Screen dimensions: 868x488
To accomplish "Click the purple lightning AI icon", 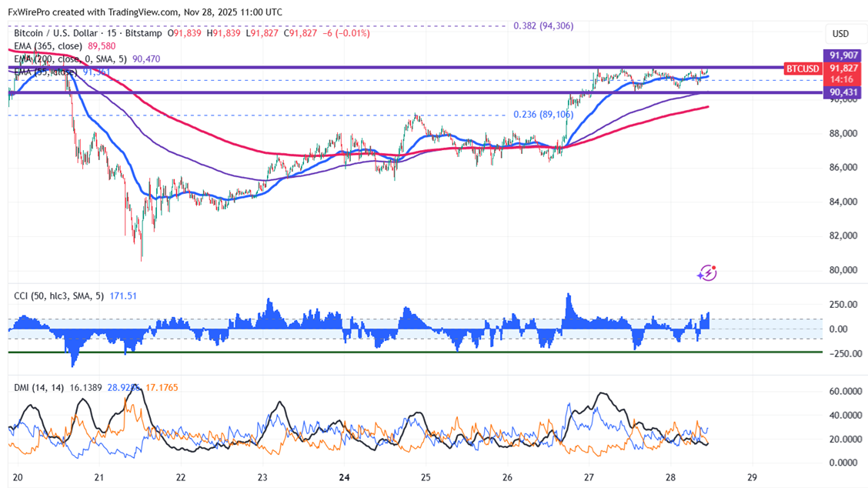I will pyautogui.click(x=707, y=272).
